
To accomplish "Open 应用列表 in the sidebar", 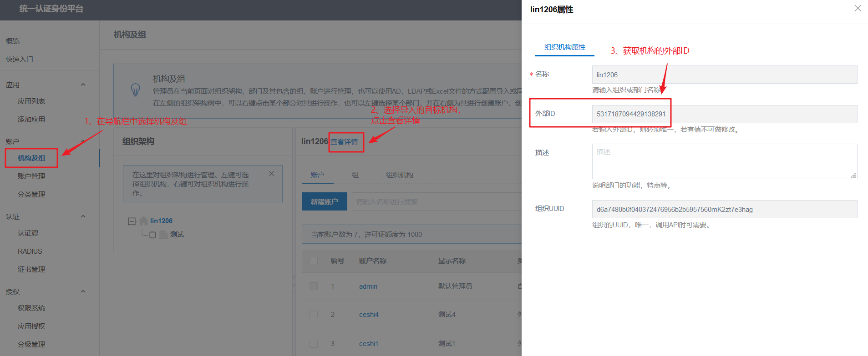I will 31,101.
